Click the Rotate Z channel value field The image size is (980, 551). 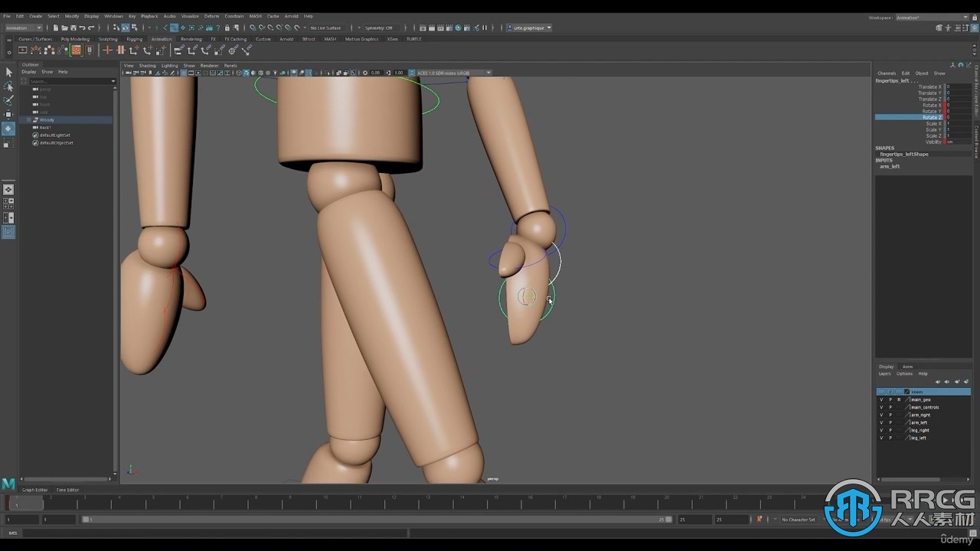pyautogui.click(x=959, y=117)
